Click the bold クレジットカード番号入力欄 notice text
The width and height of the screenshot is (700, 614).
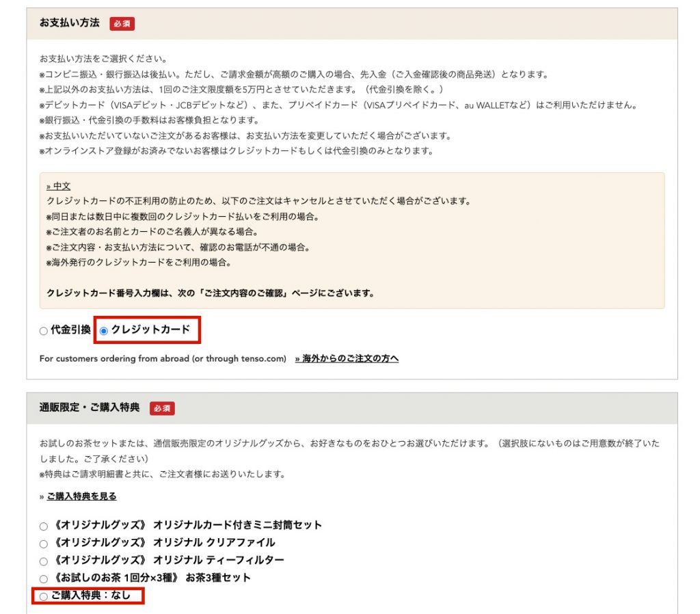click(x=211, y=293)
